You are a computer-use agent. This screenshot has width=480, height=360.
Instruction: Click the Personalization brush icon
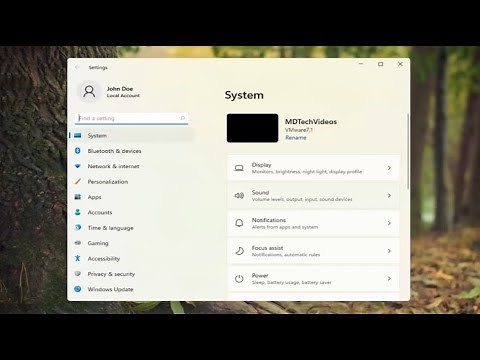(78, 181)
